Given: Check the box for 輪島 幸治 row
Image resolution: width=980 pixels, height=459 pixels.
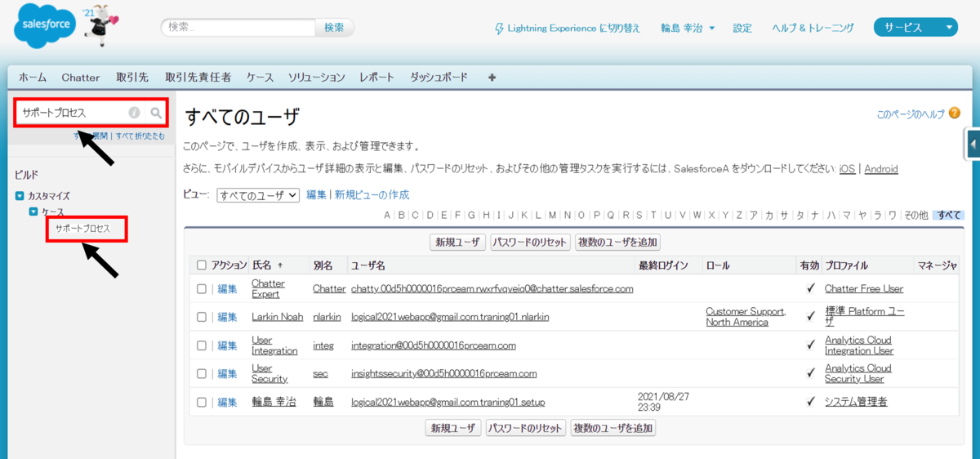Looking at the screenshot, I should click(202, 402).
